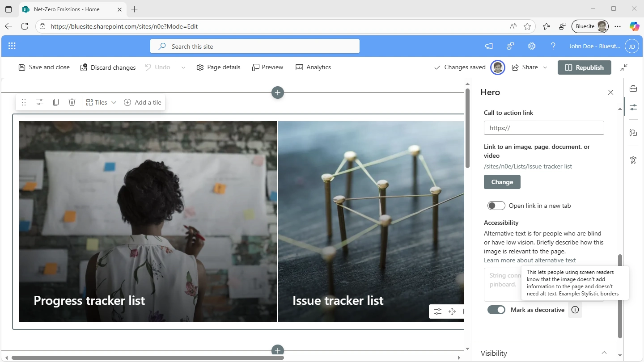This screenshot has width=644, height=362.
Task: Expand the Share dropdown arrow
Action: coord(545,67)
